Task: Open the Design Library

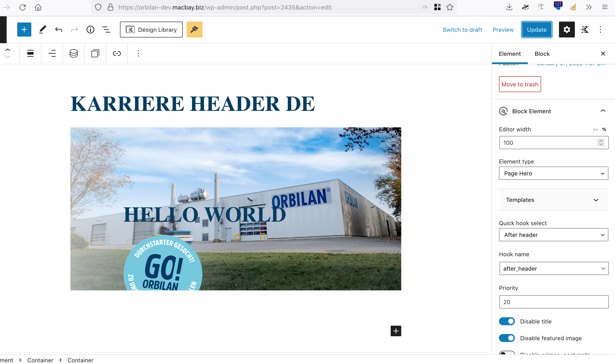Action: coord(151,30)
